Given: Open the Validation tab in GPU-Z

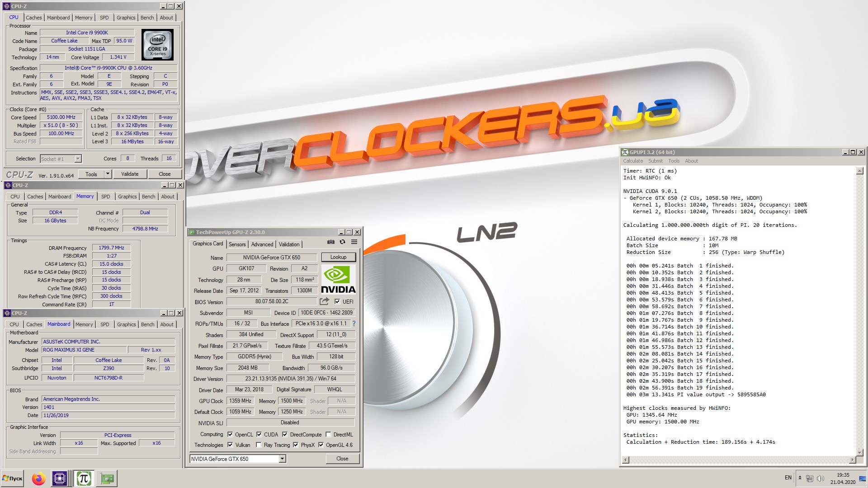Looking at the screenshot, I should pyautogui.click(x=289, y=244).
